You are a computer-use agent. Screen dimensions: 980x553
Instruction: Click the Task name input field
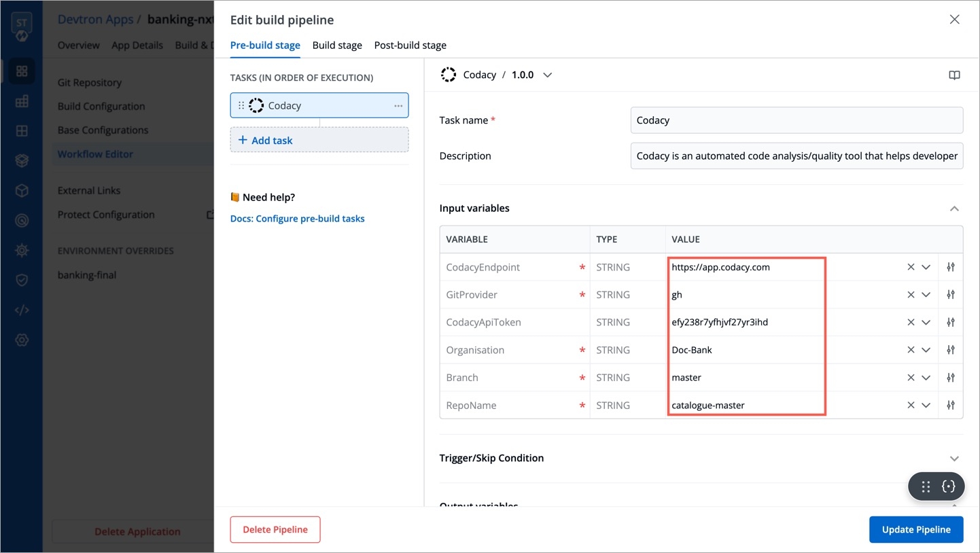pyautogui.click(x=796, y=120)
